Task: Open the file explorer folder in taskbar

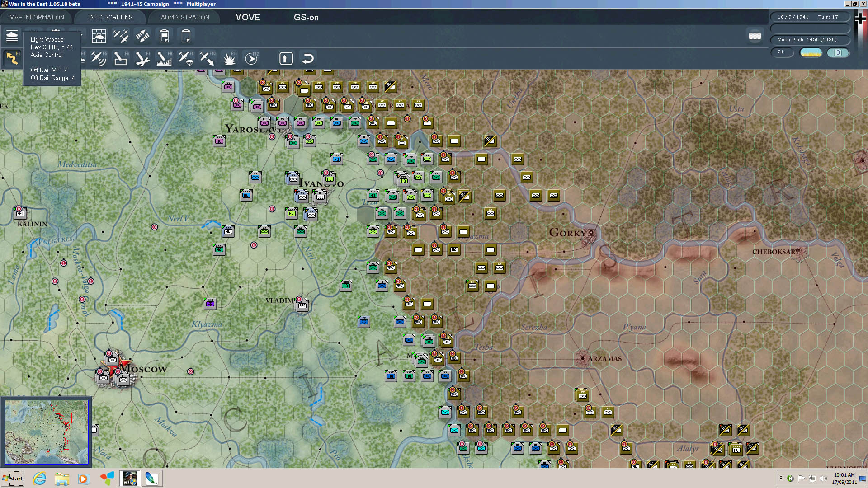Action: (62, 478)
